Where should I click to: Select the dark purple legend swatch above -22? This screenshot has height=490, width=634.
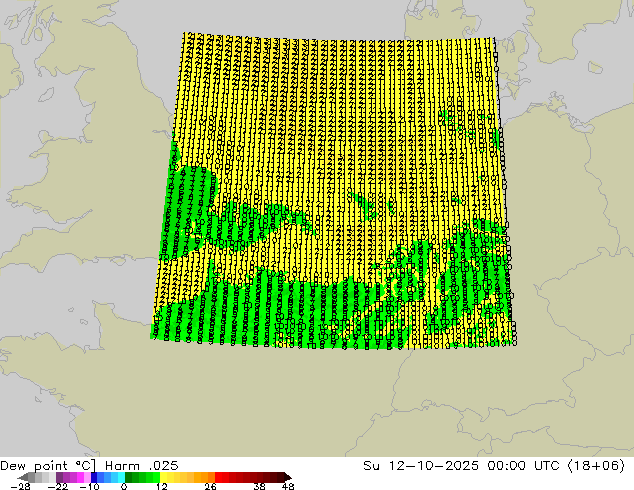59,477
